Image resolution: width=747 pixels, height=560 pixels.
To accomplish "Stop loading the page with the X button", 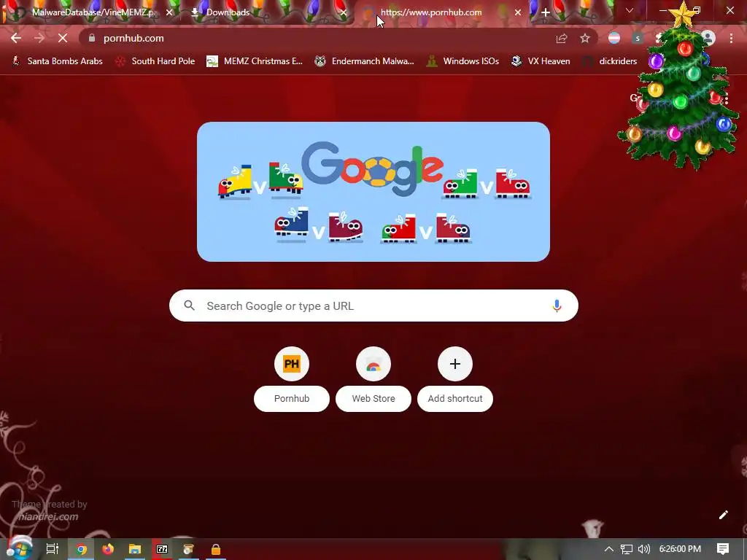I will [63, 38].
